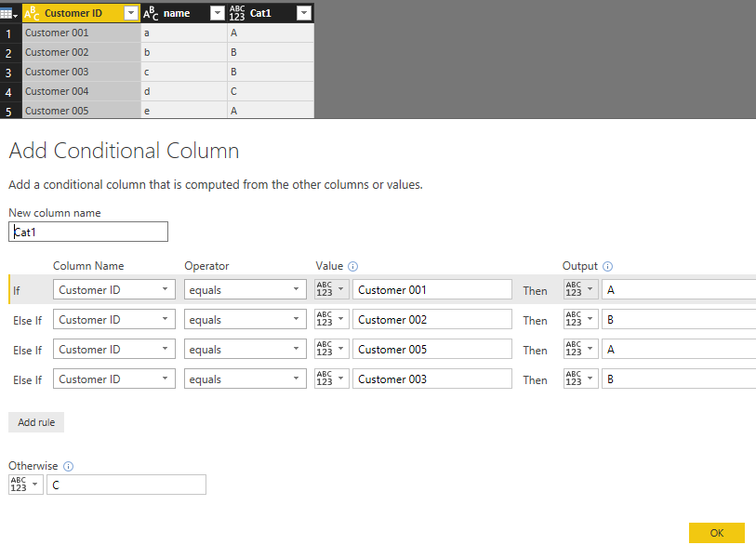This screenshot has height=545, width=756.
Task: Open Column Name dropdown for Customer 005 rule
Action: (114, 349)
